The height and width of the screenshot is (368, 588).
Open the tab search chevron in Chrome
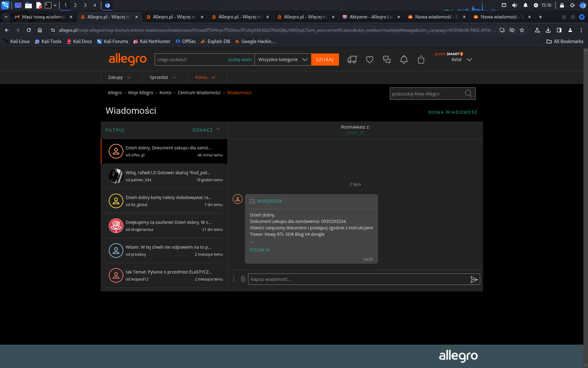[6, 17]
